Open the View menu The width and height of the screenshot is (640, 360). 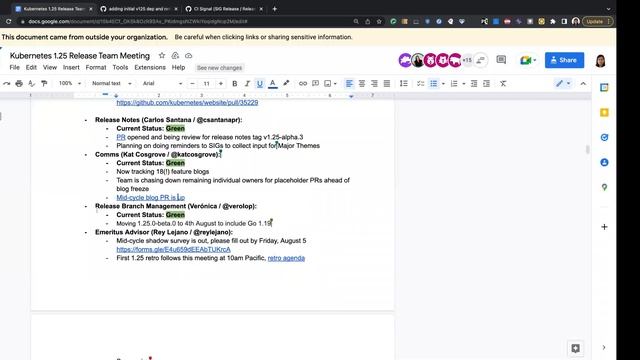coord(50,67)
